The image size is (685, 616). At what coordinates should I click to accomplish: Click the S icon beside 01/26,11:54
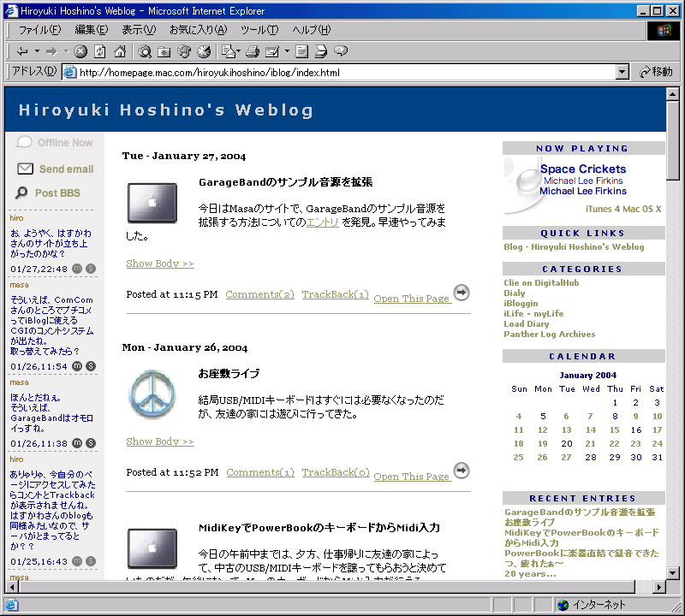[x=91, y=366]
